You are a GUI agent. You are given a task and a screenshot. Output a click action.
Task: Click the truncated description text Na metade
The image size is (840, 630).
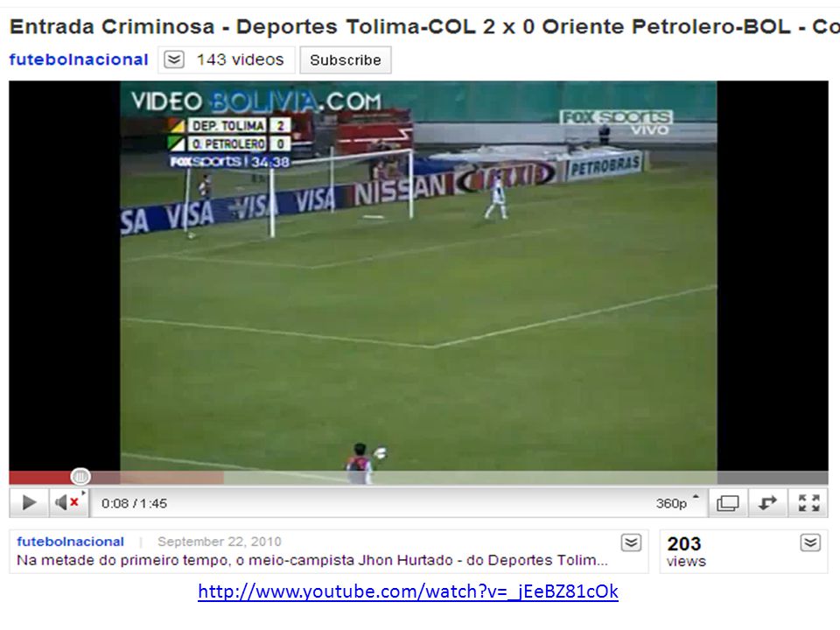point(312,560)
